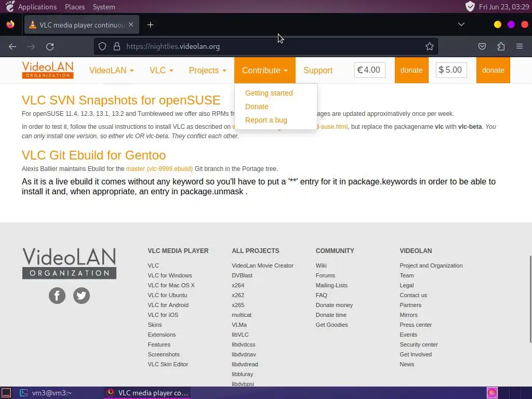Screen dimensions: 532x399
Task: Click the euro donation amount field
Action: point(369,70)
